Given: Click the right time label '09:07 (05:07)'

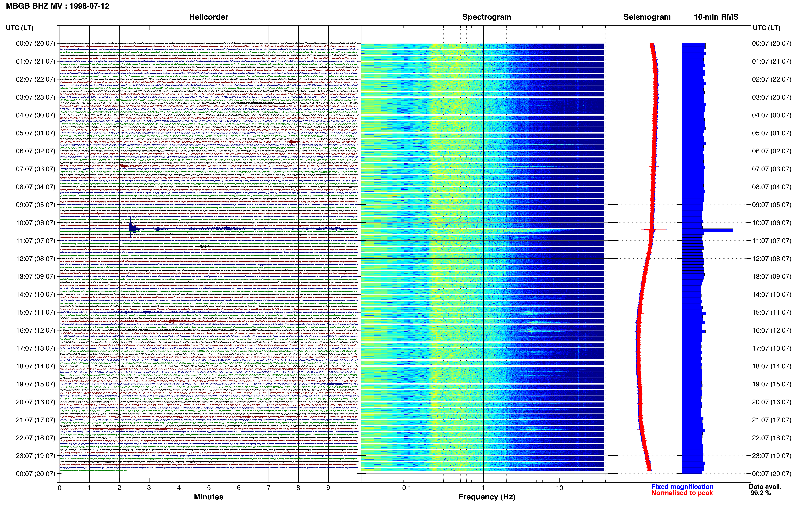Looking at the screenshot, I should tap(772, 205).
